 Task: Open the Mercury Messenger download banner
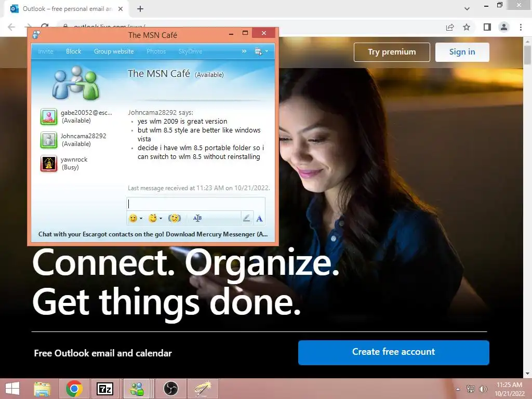tap(153, 234)
